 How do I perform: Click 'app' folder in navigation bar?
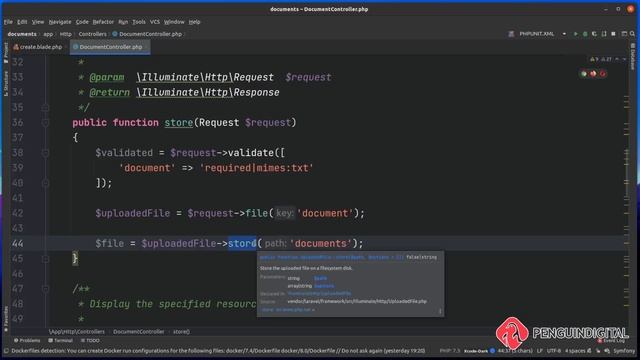tap(48, 34)
